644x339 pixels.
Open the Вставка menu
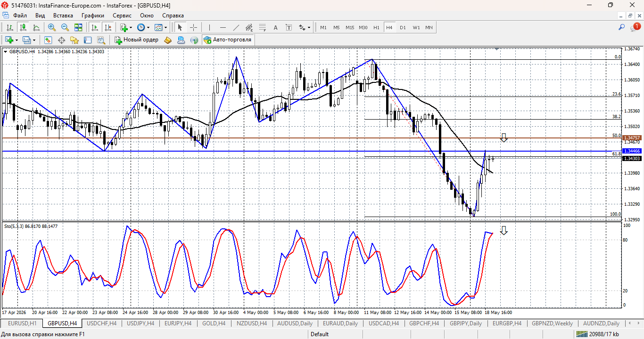click(x=63, y=16)
